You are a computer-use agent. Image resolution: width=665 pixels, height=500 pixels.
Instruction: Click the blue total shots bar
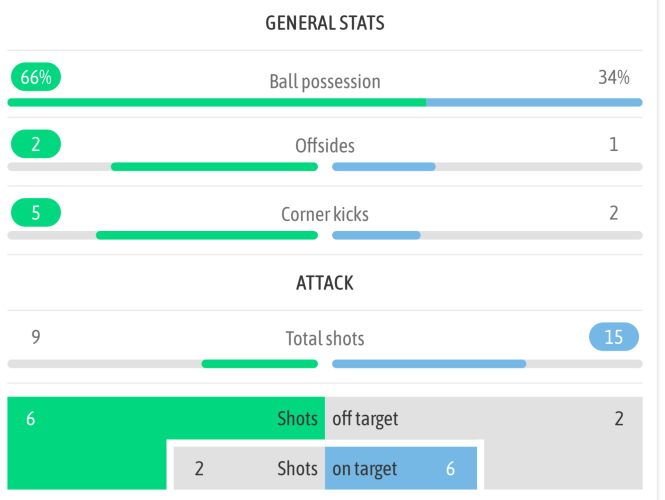pos(429,363)
